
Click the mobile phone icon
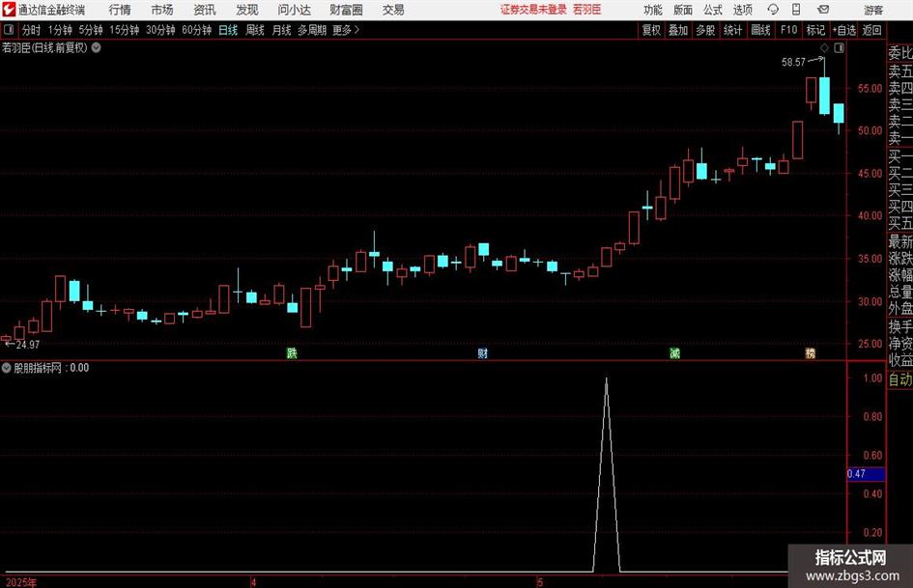point(796,10)
